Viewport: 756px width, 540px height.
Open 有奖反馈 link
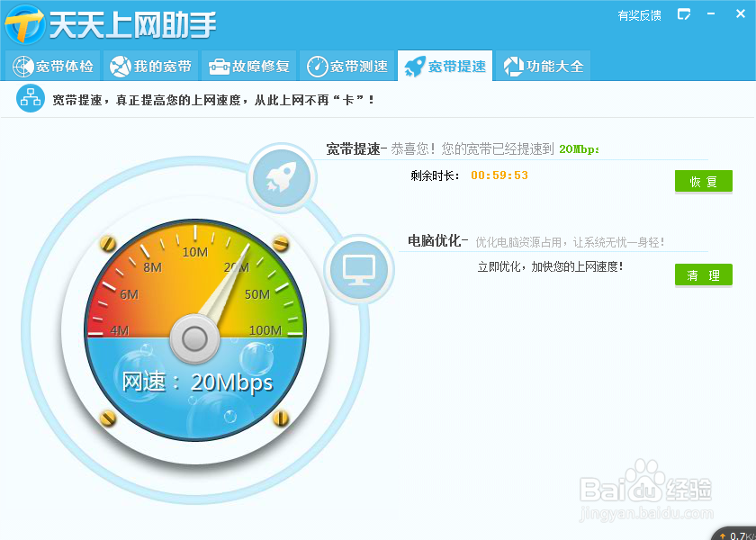[x=639, y=15]
